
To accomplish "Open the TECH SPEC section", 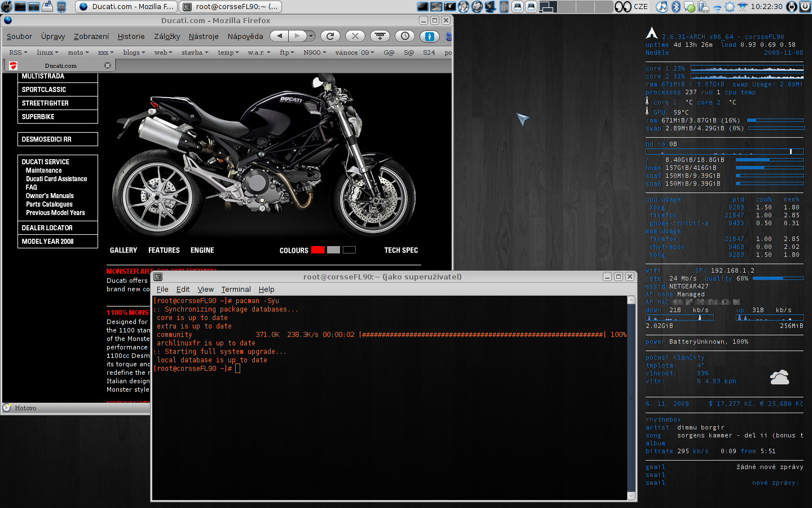I will [x=401, y=250].
